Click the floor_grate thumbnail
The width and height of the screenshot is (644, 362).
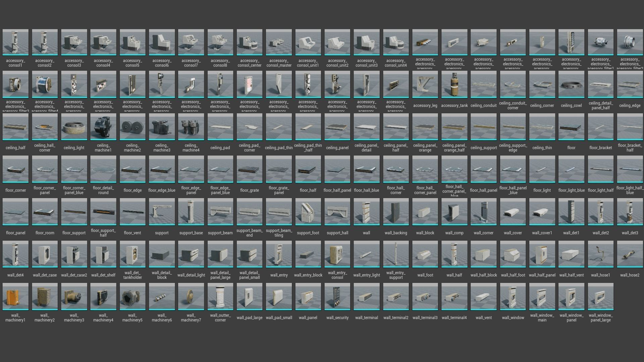(249, 169)
